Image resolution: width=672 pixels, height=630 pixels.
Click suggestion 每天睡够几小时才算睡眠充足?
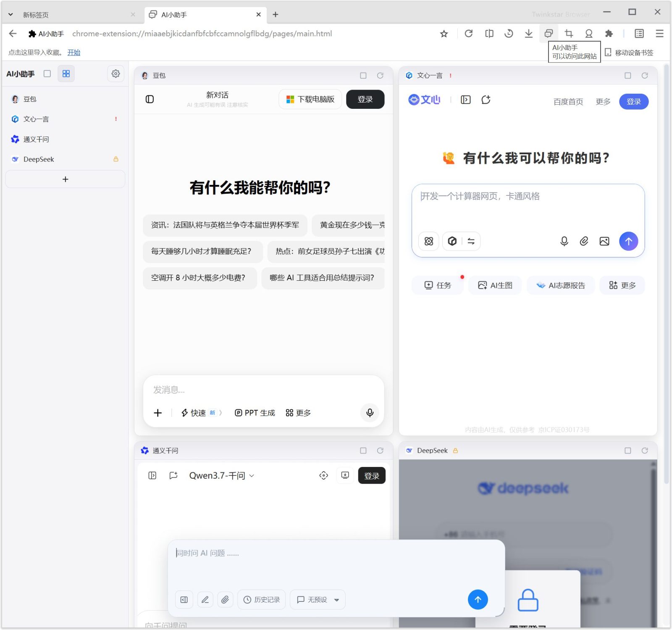(x=203, y=251)
